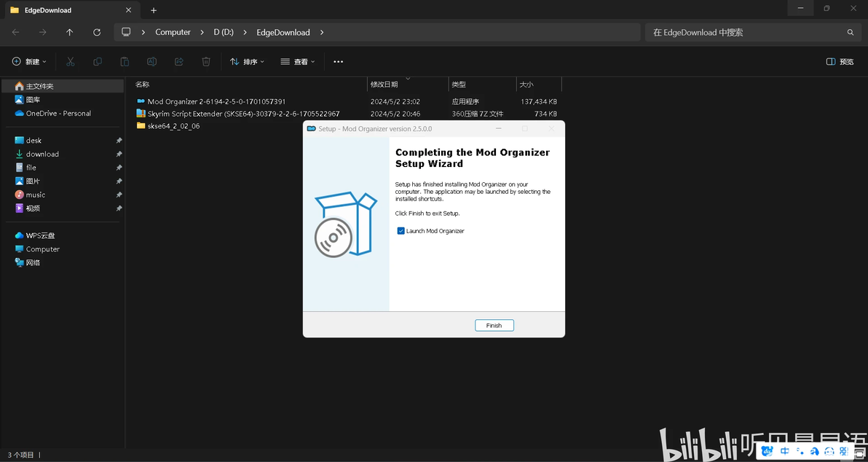Click the Finish button in setup wizard

click(x=494, y=325)
